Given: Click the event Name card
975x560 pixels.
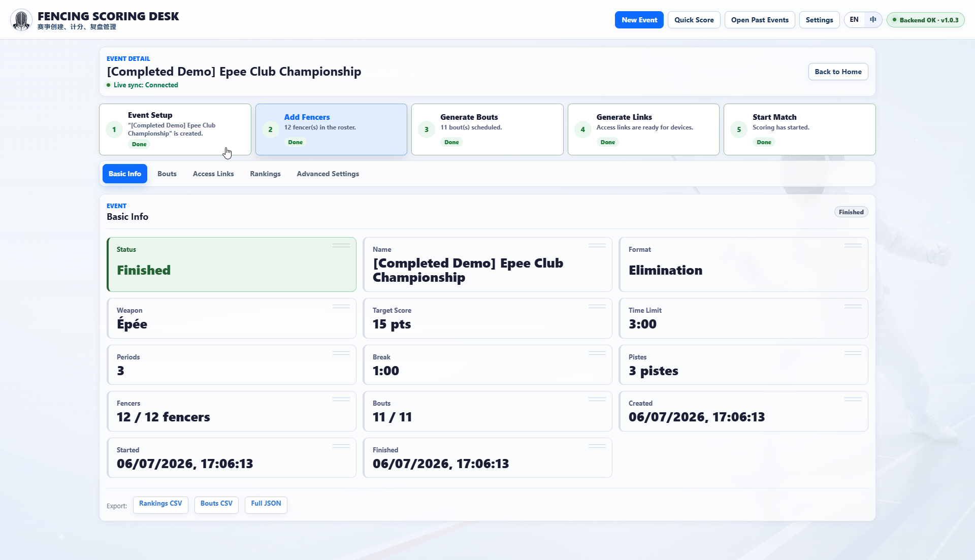Looking at the screenshot, I should pyautogui.click(x=487, y=265).
